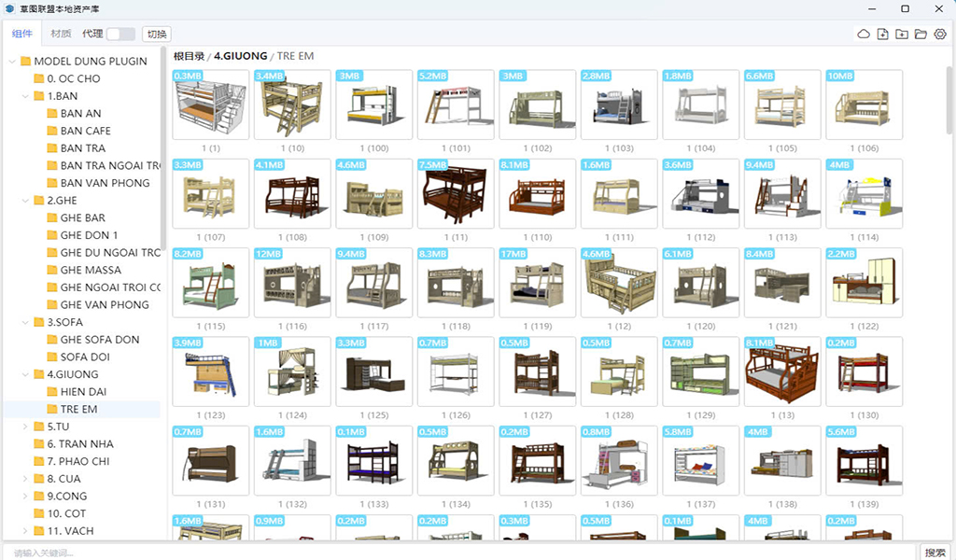The image size is (956, 560).
Task: Select loft bed thumbnail 1 (123)
Action: [211, 371]
